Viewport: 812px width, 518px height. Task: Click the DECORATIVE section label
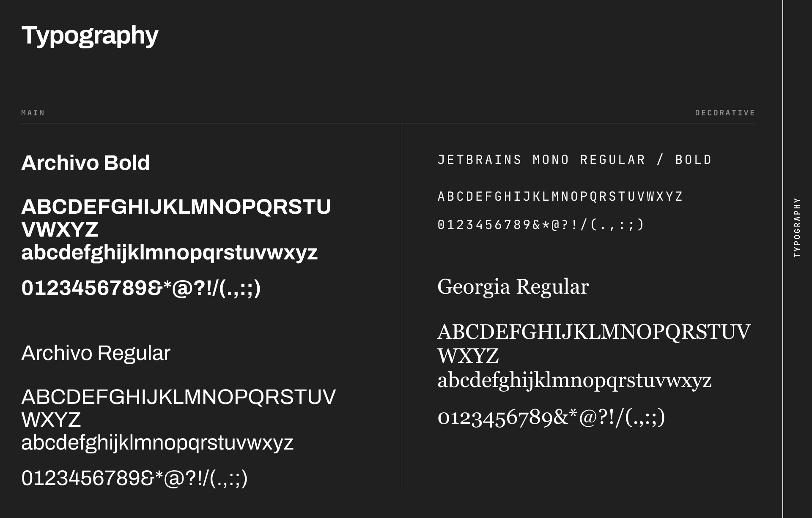coord(725,113)
